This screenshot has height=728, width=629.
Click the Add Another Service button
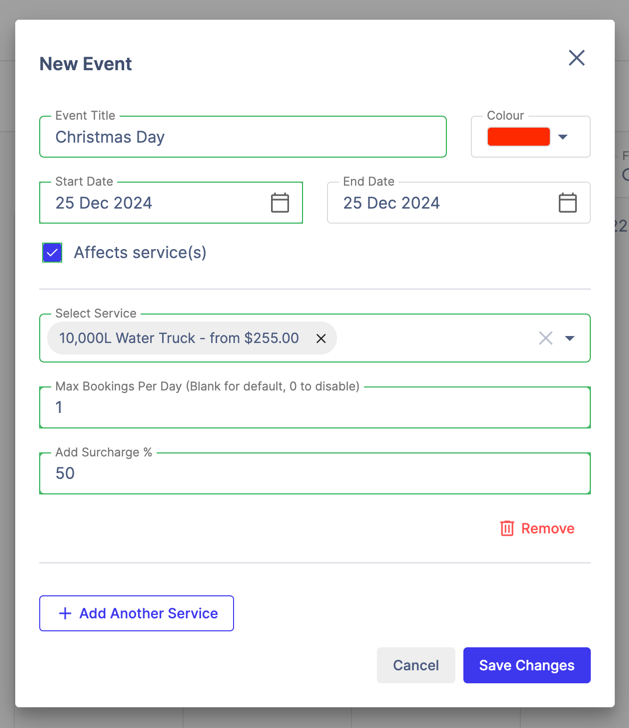137,613
